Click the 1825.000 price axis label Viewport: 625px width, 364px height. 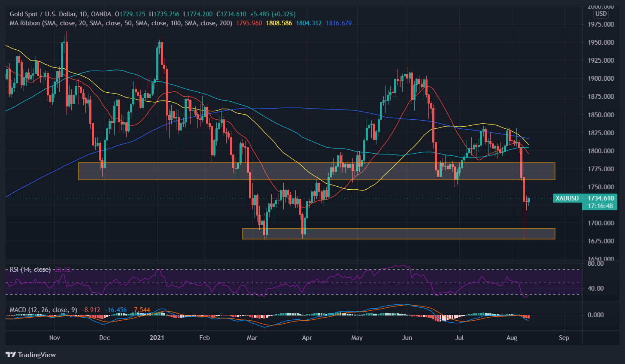[600, 133]
